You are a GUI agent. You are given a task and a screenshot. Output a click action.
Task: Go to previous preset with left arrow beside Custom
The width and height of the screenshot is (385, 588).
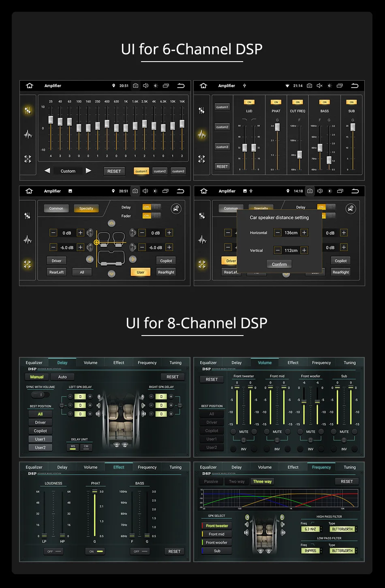[47, 171]
